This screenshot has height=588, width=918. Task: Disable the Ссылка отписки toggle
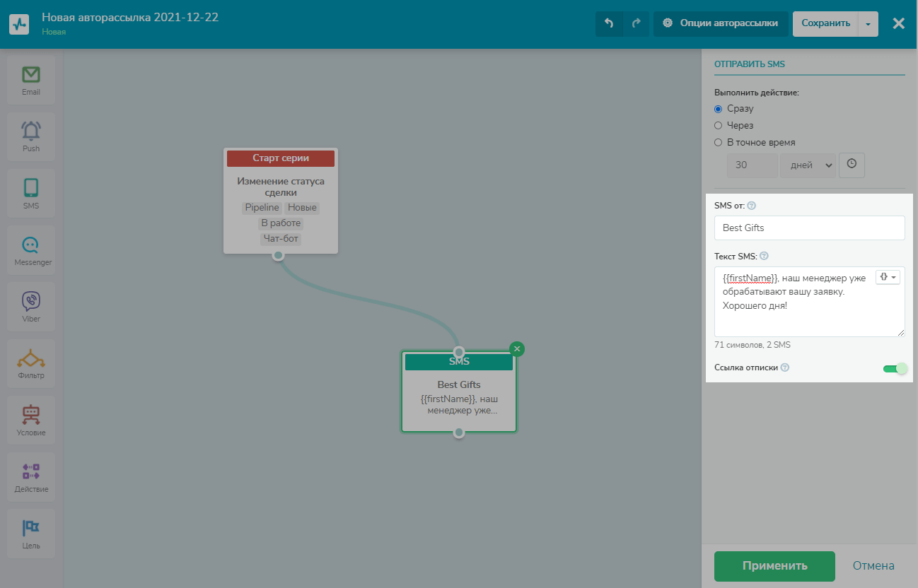coord(895,368)
